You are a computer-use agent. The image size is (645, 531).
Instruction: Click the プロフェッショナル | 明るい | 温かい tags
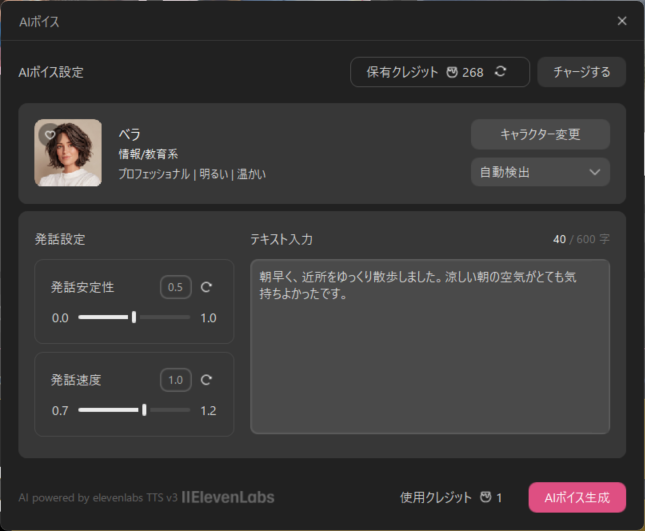pyautogui.click(x=192, y=174)
